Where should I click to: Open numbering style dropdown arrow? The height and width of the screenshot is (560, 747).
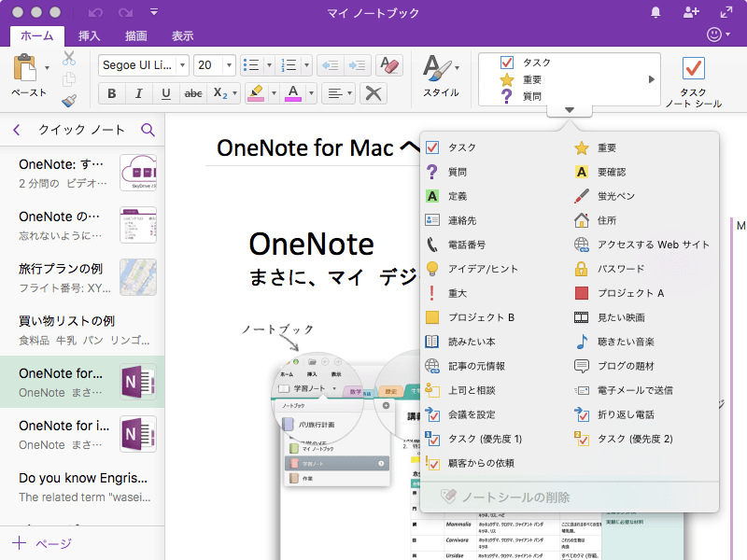(x=306, y=64)
